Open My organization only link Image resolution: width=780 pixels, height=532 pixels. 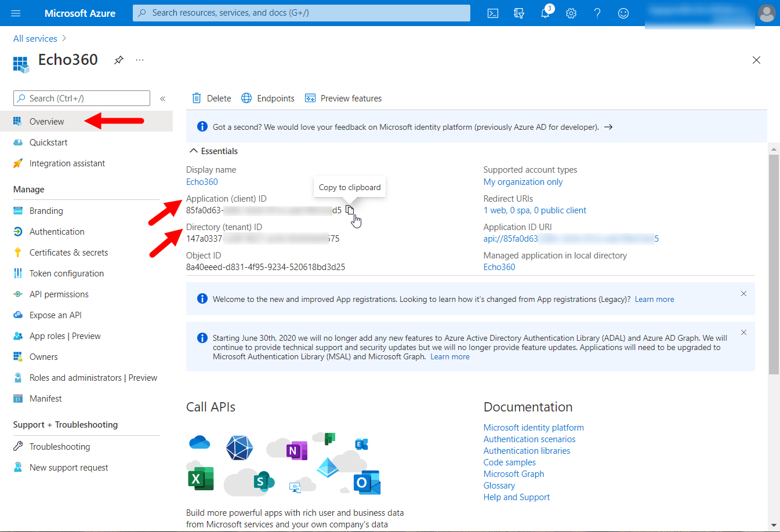[523, 182]
